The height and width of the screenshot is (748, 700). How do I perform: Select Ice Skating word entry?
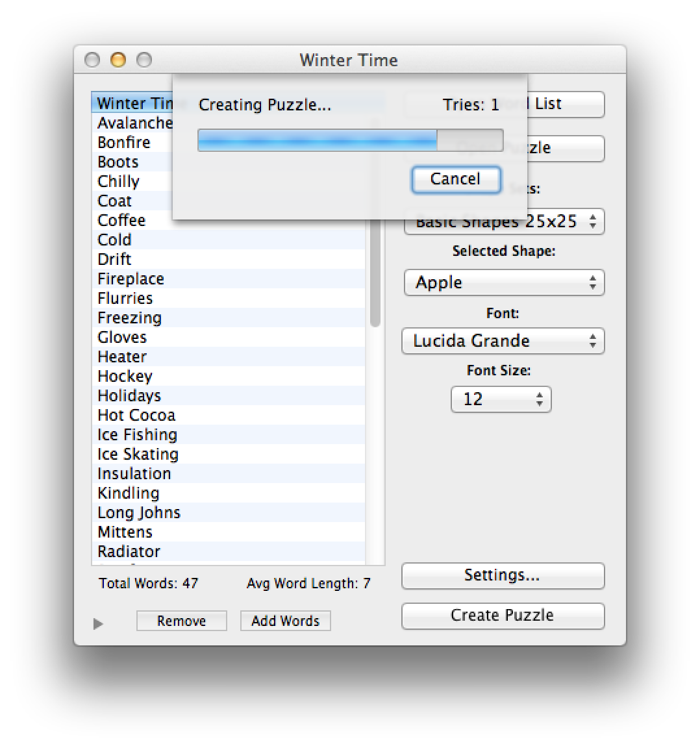coord(138,454)
